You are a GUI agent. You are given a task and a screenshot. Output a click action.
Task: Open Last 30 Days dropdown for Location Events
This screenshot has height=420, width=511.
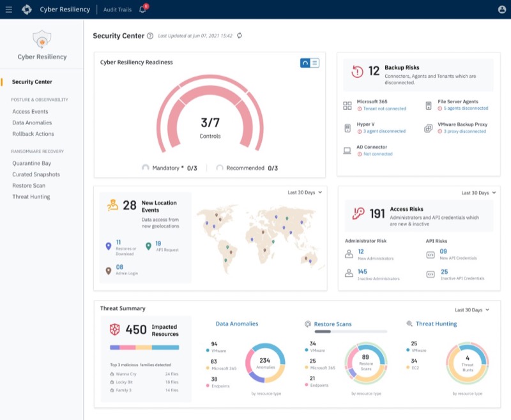click(305, 192)
